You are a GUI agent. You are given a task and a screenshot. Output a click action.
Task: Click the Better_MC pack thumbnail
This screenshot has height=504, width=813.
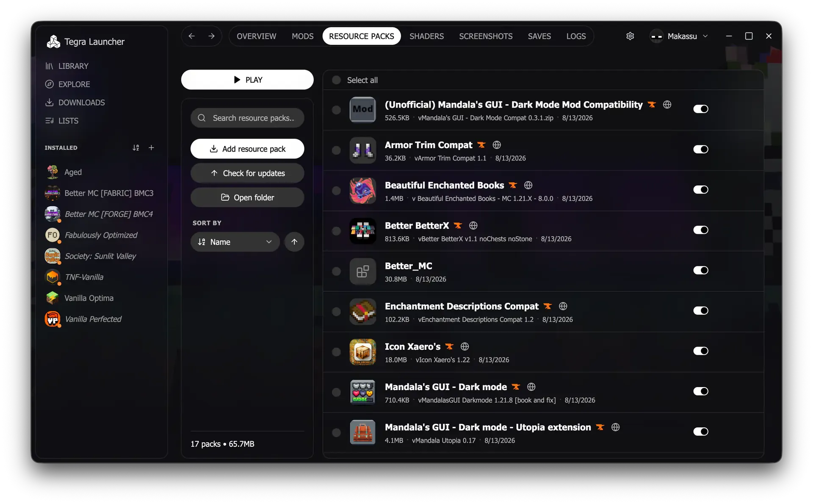pyautogui.click(x=363, y=271)
